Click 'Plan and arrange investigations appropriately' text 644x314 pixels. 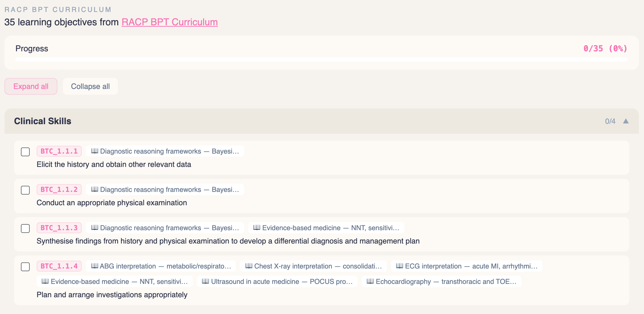point(112,295)
